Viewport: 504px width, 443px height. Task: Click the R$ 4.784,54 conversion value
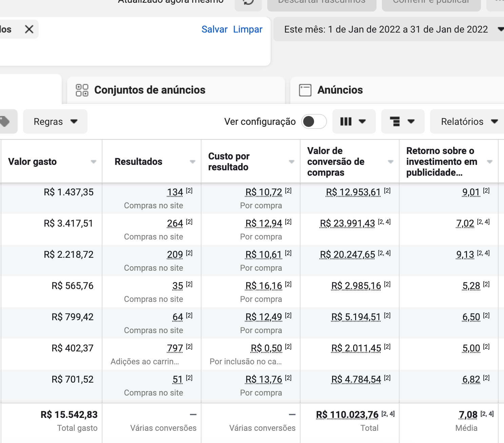pyautogui.click(x=356, y=380)
